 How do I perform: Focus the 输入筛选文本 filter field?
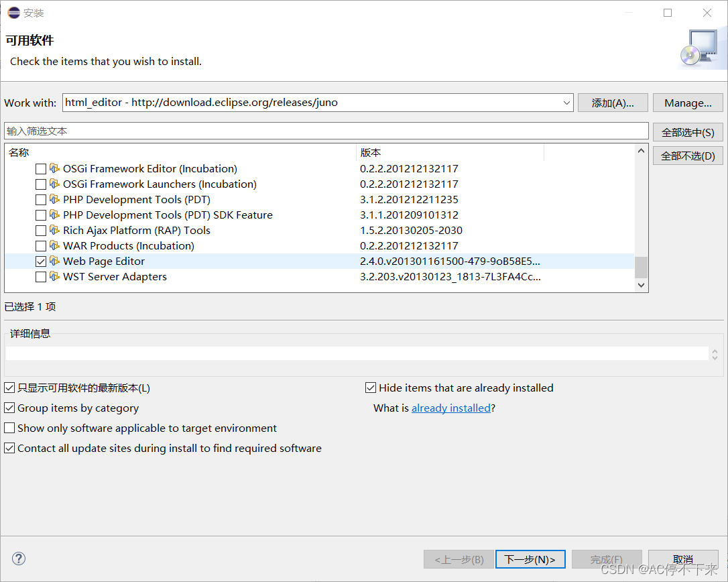pyautogui.click(x=326, y=131)
